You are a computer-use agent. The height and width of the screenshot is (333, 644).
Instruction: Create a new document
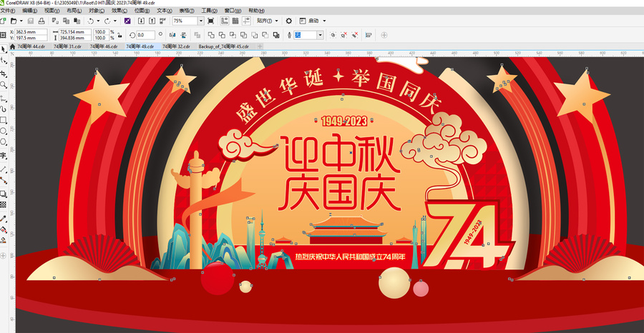coord(4,21)
